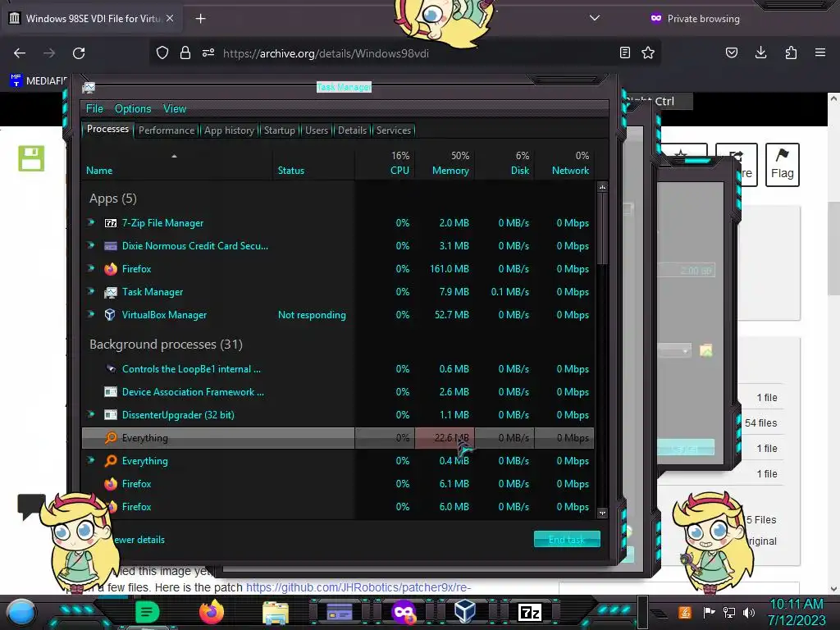This screenshot has width=840, height=630.
Task: Click the DissenterUpgrader process icon
Action: 111,414
